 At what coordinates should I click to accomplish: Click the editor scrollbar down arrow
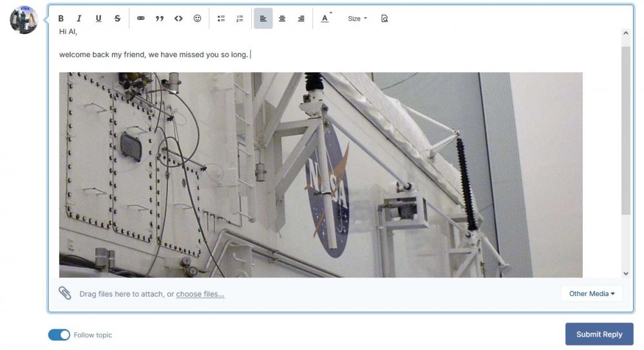pyautogui.click(x=625, y=273)
